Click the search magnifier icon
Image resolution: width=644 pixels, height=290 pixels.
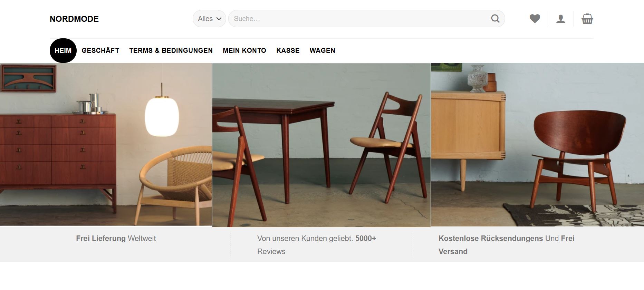pos(495,19)
